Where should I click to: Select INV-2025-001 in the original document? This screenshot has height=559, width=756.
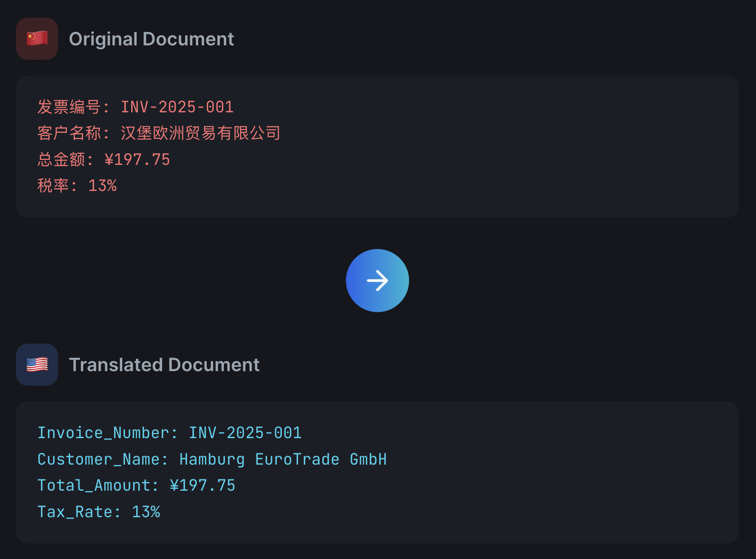pos(177,107)
